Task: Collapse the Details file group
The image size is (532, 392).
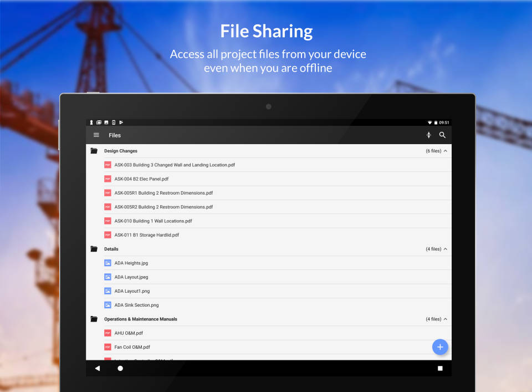Action: click(x=444, y=248)
